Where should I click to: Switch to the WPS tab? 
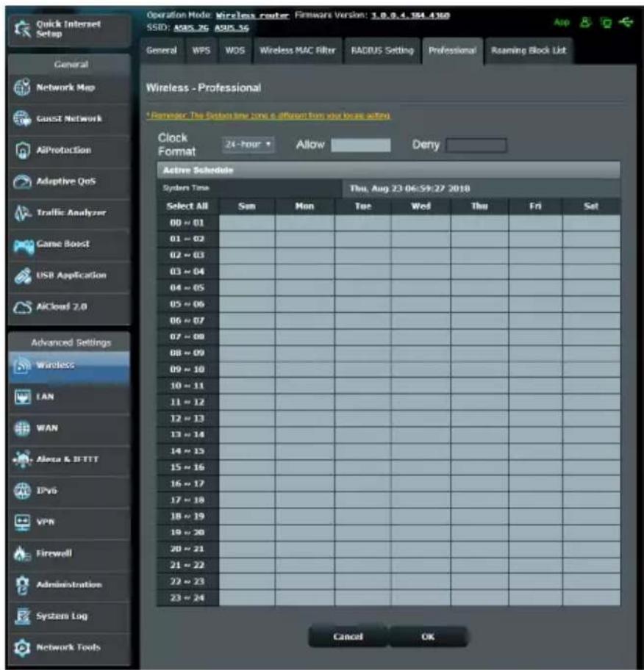pos(201,51)
